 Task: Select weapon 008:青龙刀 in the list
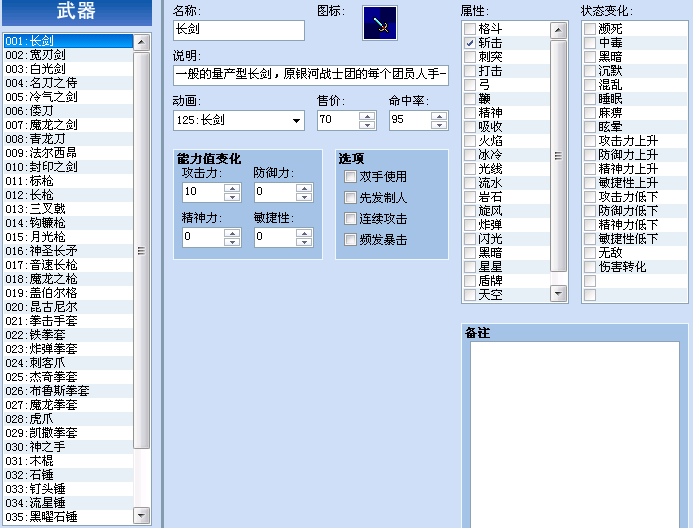(x=69, y=139)
